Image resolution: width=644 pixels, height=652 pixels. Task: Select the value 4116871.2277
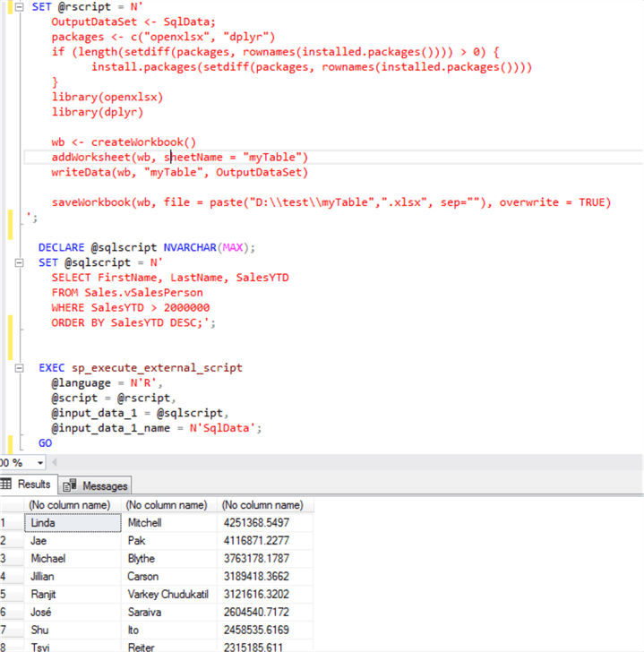tap(265, 541)
